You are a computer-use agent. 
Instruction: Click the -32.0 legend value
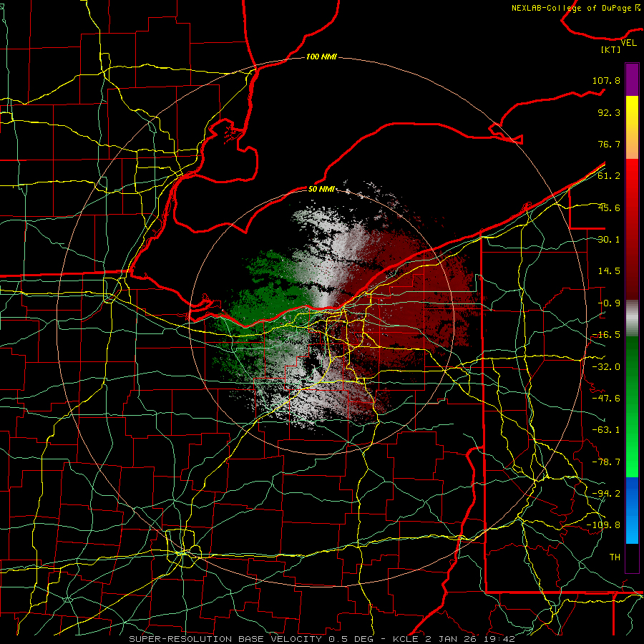[x=606, y=367]
